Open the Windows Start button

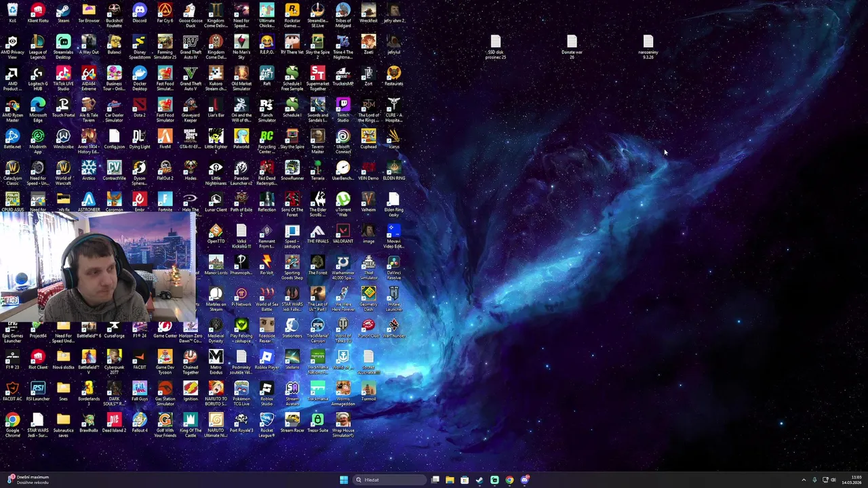(344, 480)
